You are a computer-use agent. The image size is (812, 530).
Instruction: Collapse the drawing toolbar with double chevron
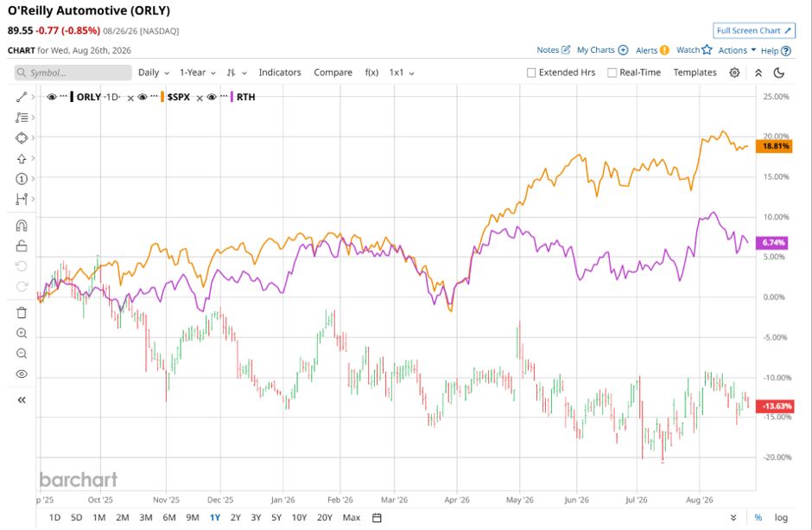coord(22,399)
